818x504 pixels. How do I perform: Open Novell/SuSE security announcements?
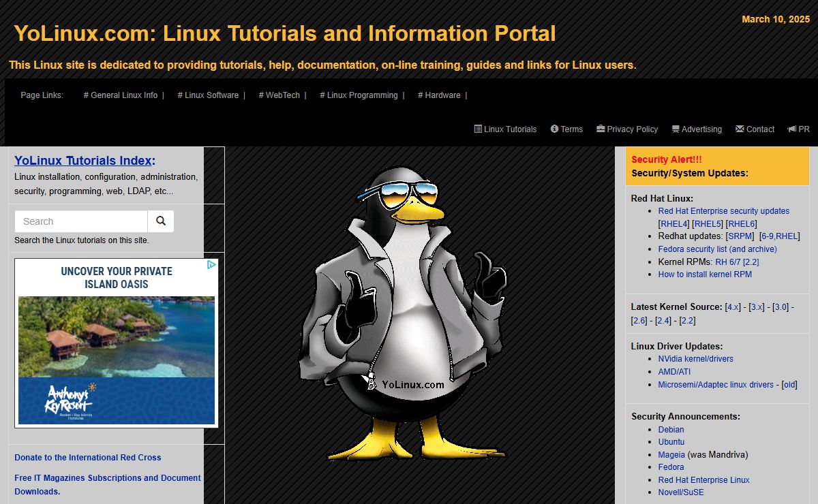(682, 492)
